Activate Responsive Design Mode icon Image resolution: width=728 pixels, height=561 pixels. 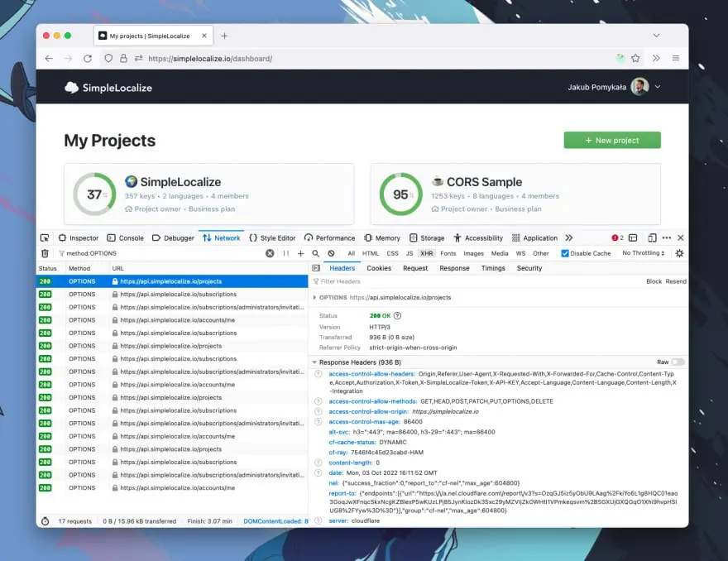point(653,237)
